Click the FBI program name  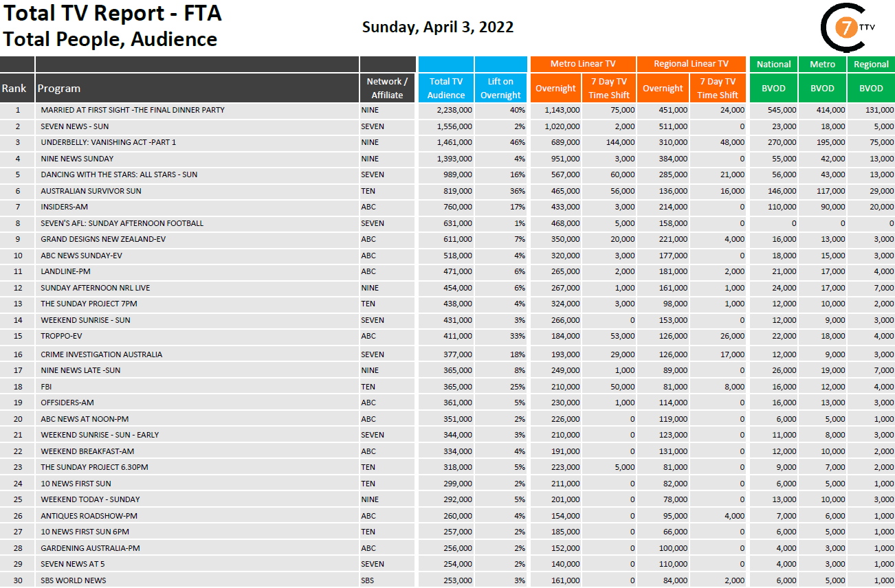(47, 387)
